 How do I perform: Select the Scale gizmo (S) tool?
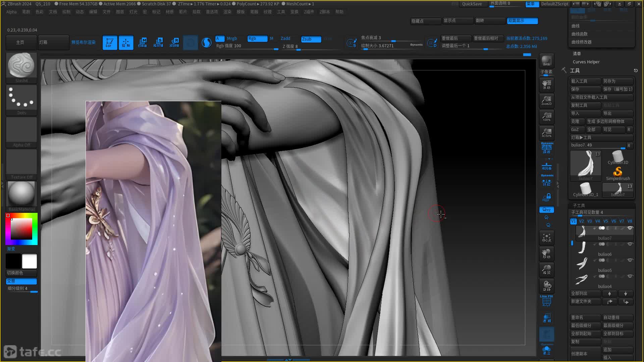158,43
